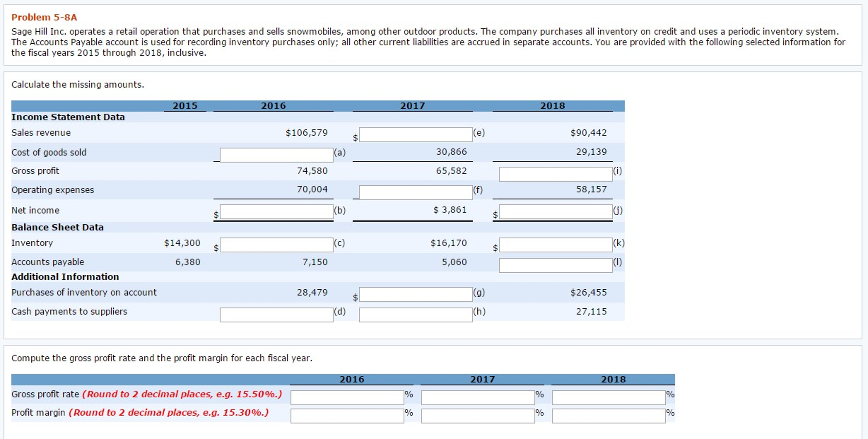The image size is (868, 439).
Task: Click the 2017 gross profit value 65,582
Action: pos(451,171)
